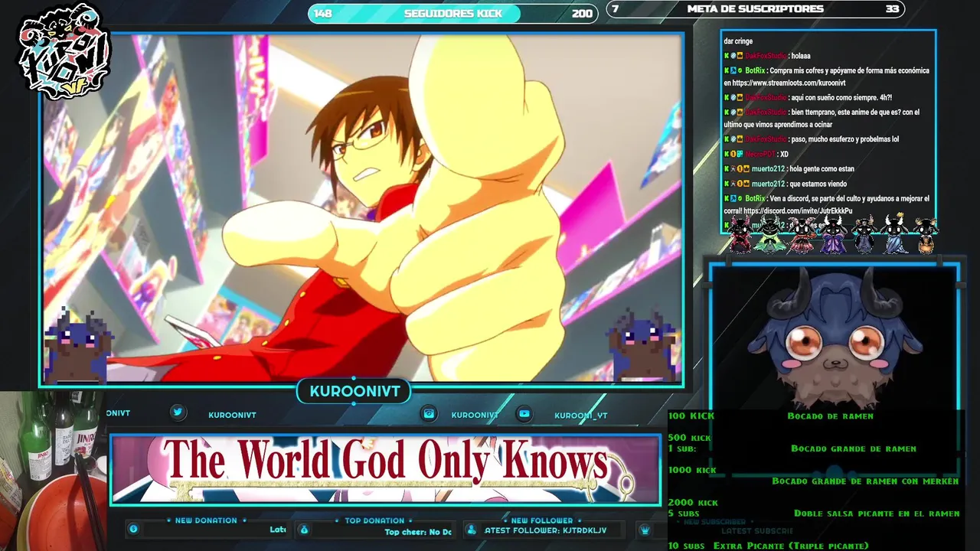
Task: Click NecroPOT username in chat
Action: [x=760, y=154]
